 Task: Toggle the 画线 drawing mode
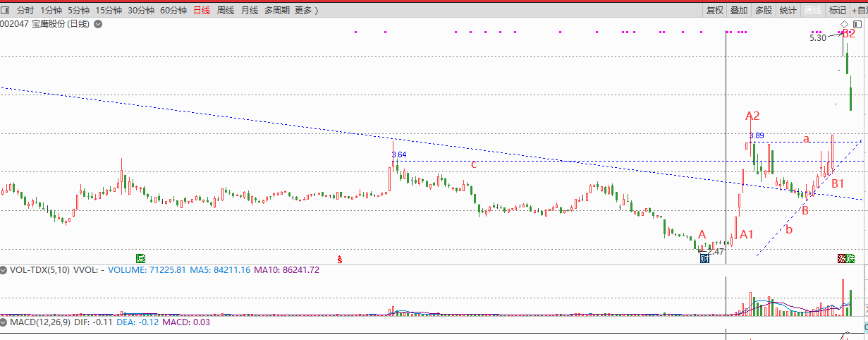[813, 10]
